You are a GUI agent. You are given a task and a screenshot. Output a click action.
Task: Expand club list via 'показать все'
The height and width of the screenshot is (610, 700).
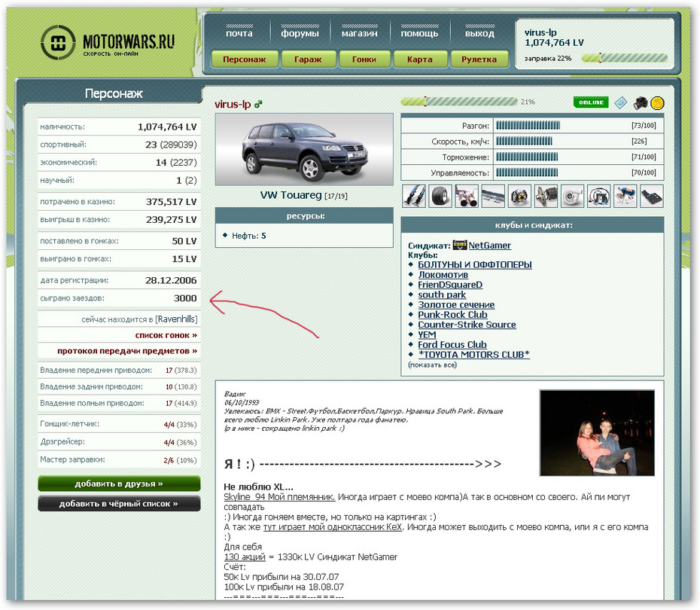pyautogui.click(x=432, y=364)
